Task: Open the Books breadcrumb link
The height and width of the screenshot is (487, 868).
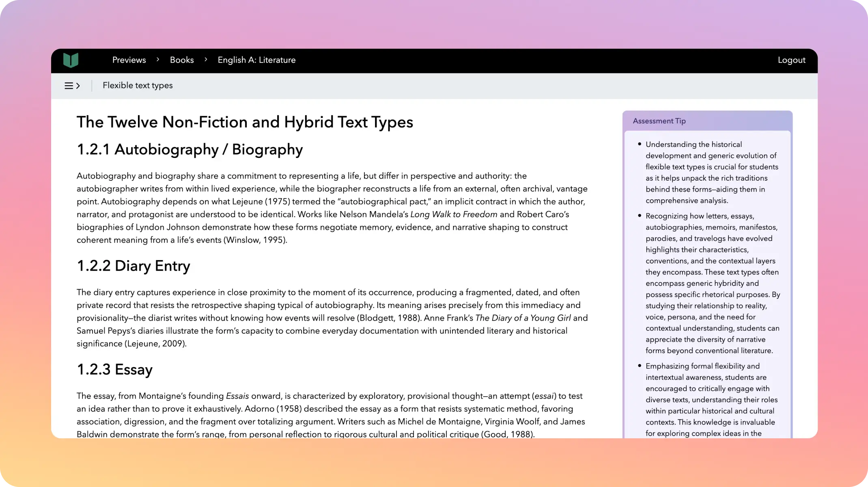Action: 182,60
